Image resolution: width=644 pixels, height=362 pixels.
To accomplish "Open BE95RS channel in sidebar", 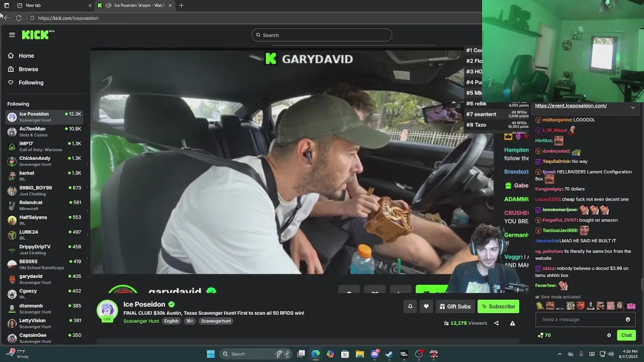I will tap(44, 264).
